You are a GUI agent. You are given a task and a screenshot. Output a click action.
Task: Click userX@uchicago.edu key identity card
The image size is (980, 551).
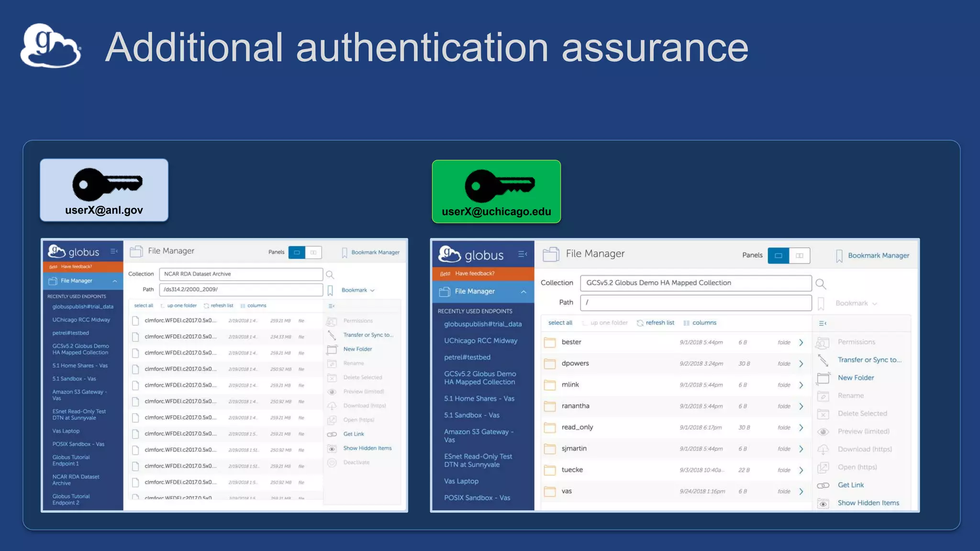click(496, 191)
